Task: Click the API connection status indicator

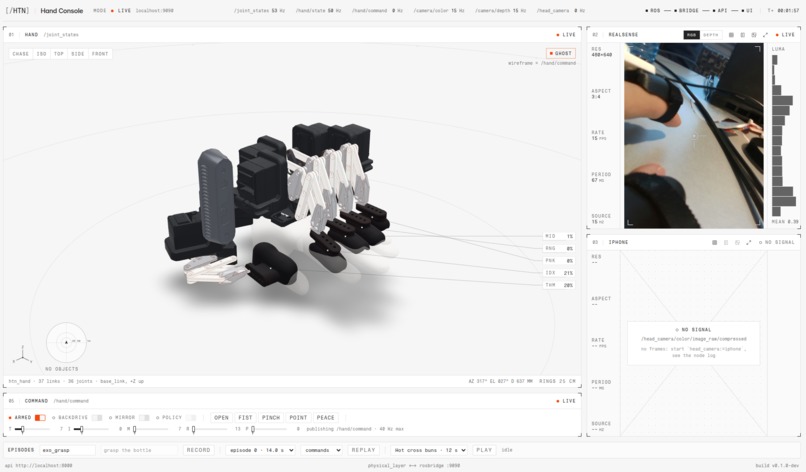Action: [720, 11]
